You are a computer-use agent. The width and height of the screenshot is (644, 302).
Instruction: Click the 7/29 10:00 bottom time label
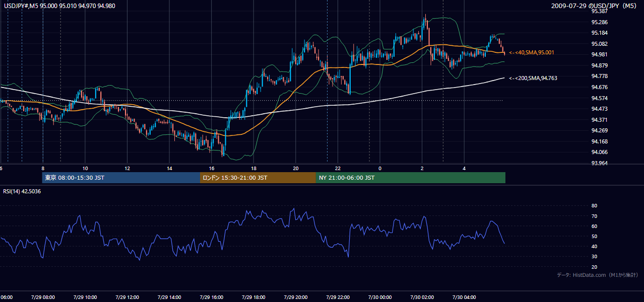pyautogui.click(x=85, y=297)
